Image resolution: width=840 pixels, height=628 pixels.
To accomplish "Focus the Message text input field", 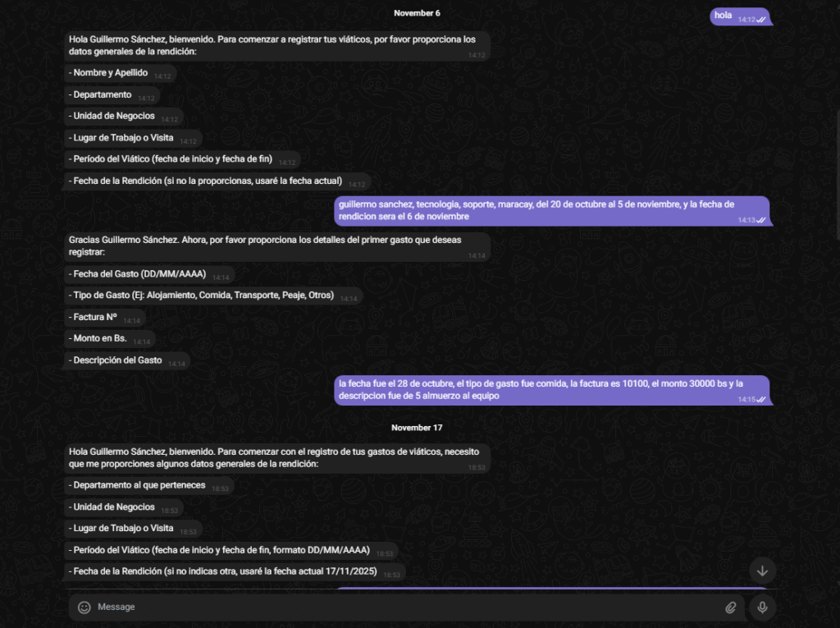I will [402, 607].
